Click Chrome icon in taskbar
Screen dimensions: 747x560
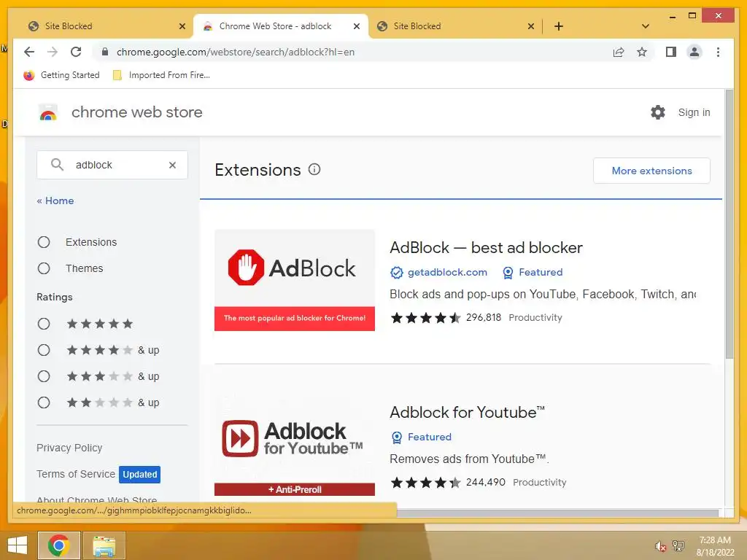coord(59,545)
